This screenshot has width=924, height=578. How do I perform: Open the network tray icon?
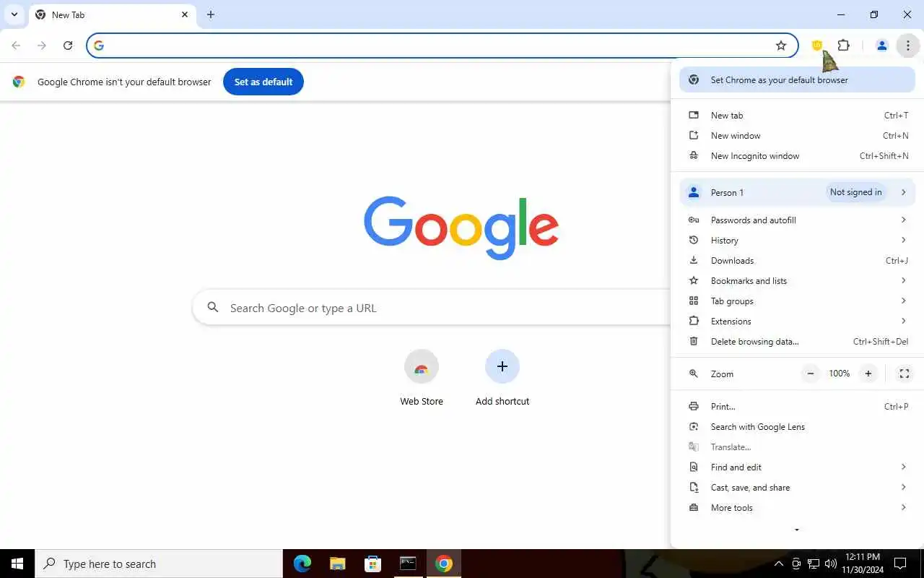813,564
